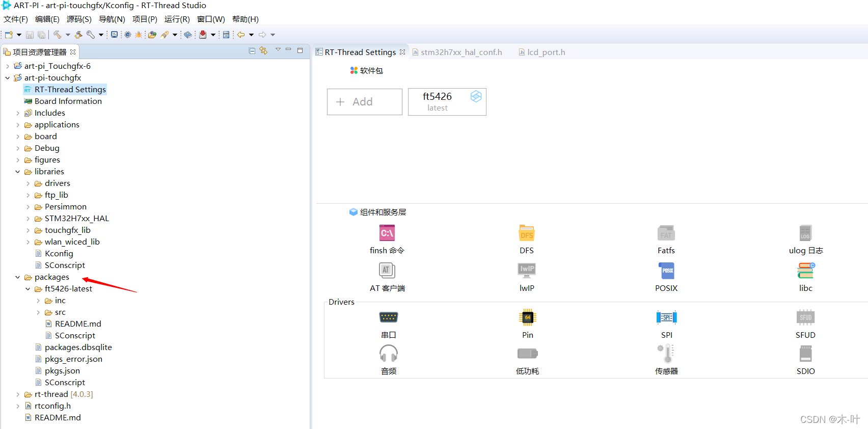Screen dimensions: 868x429
Task: Open the SFUD driver icon
Action: coord(806,317)
